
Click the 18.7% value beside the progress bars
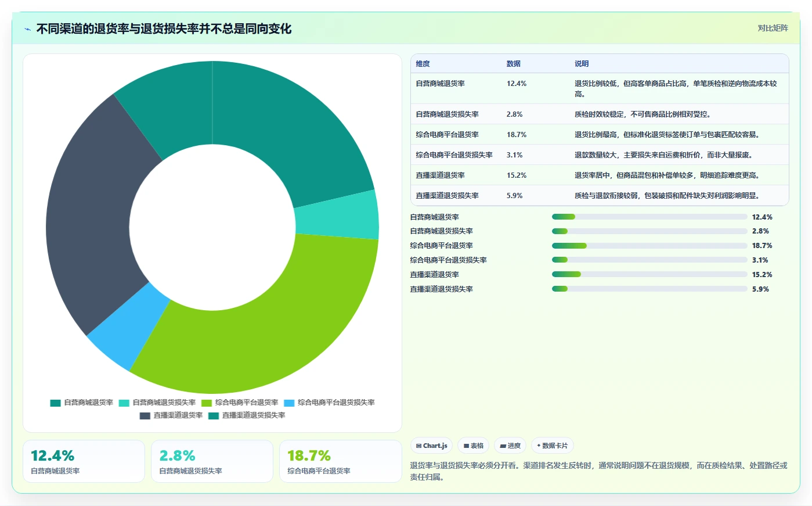pos(762,246)
